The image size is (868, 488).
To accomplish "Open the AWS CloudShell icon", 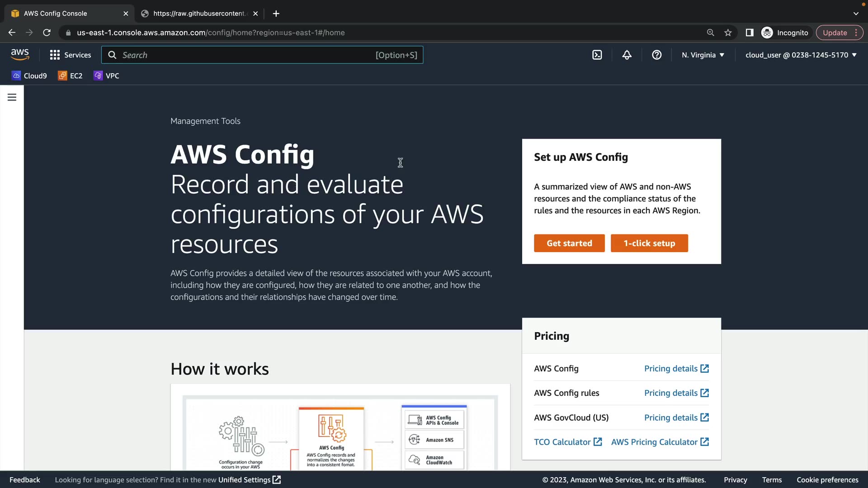I will pos(597,55).
